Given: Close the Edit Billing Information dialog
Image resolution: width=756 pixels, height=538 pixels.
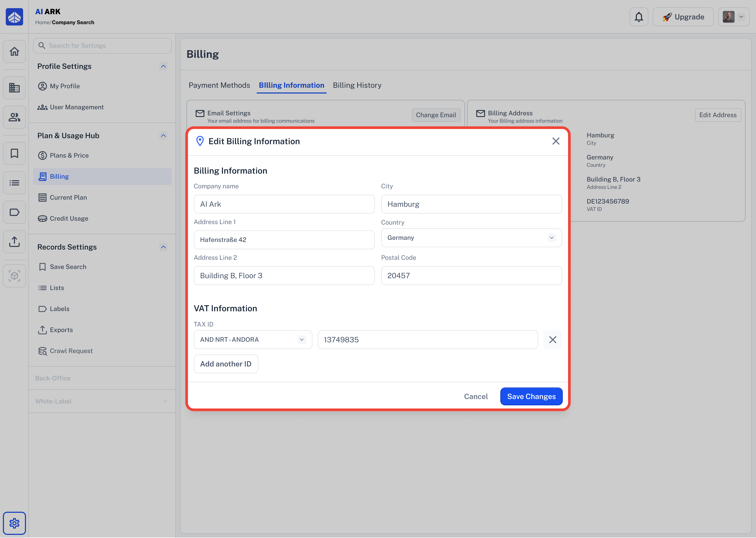Looking at the screenshot, I should coord(556,141).
